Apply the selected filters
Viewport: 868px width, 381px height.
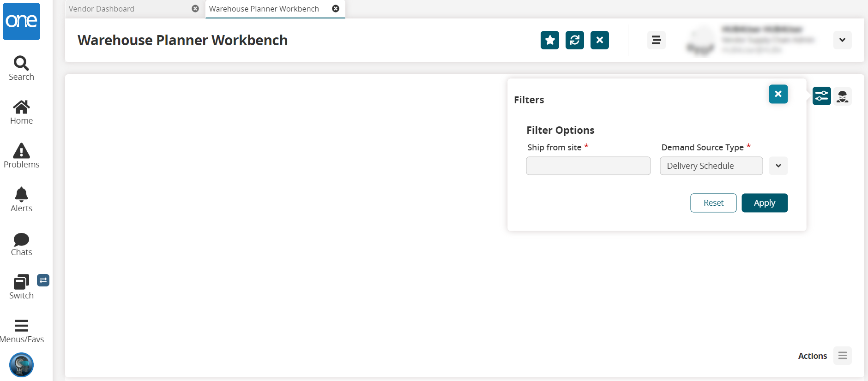[764, 203]
